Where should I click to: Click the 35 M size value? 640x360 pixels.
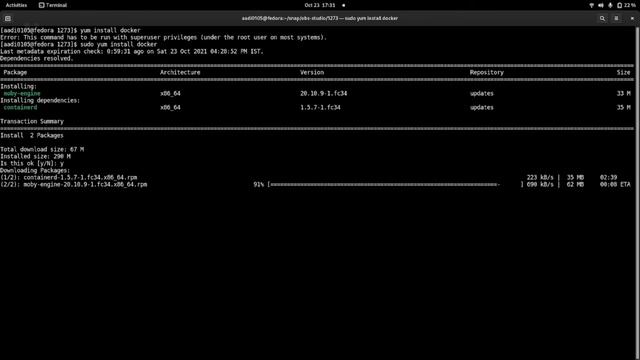tap(624, 107)
